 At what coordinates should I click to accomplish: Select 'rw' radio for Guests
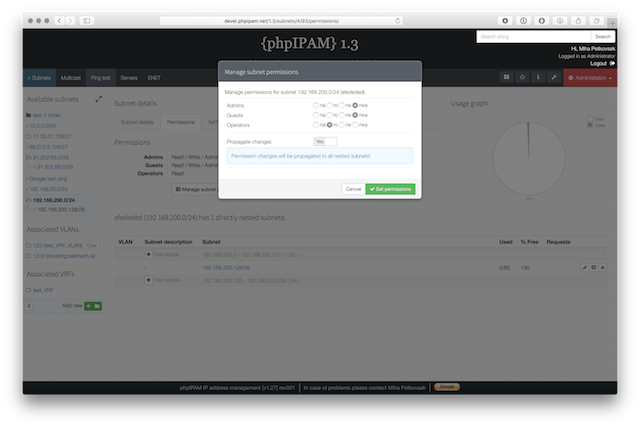click(x=342, y=115)
